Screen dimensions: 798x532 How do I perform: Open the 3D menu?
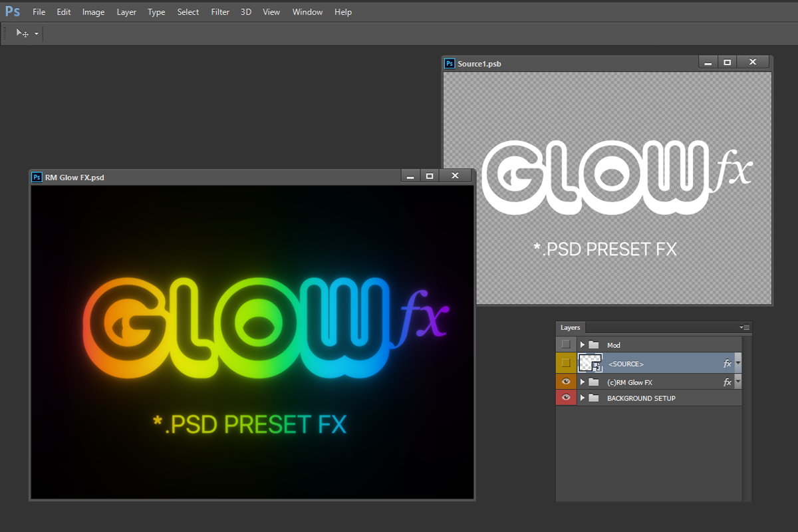click(246, 12)
